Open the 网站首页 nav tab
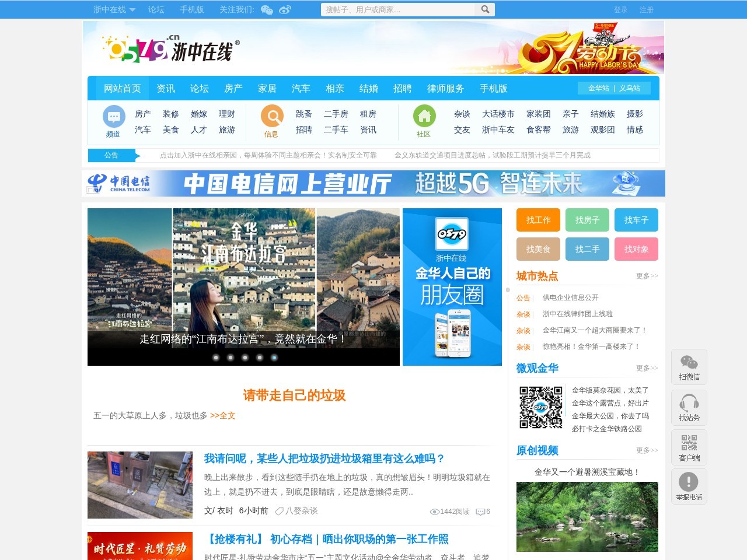 [x=123, y=88]
